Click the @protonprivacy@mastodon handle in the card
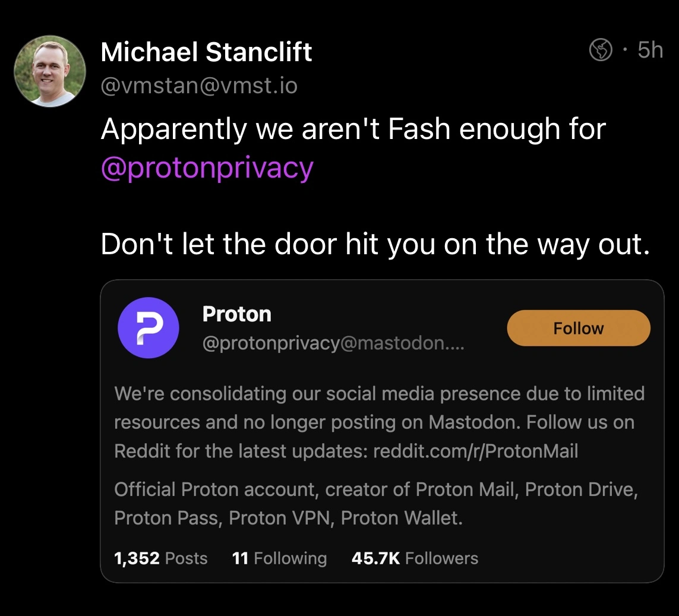The image size is (679, 616). pos(333,343)
